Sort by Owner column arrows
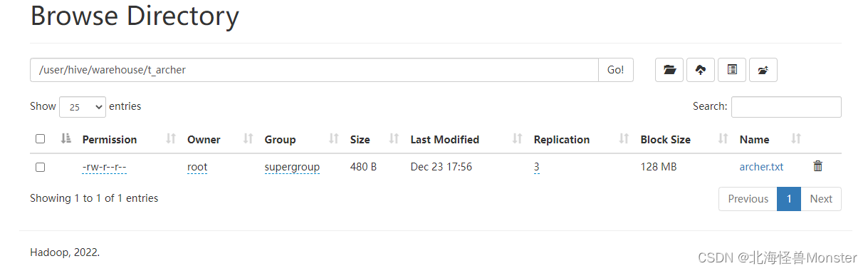This screenshot has width=868, height=271. pyautogui.click(x=248, y=139)
